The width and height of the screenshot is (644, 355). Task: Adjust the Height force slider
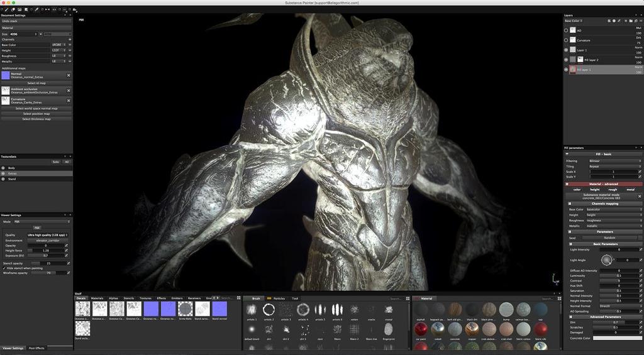point(45,250)
